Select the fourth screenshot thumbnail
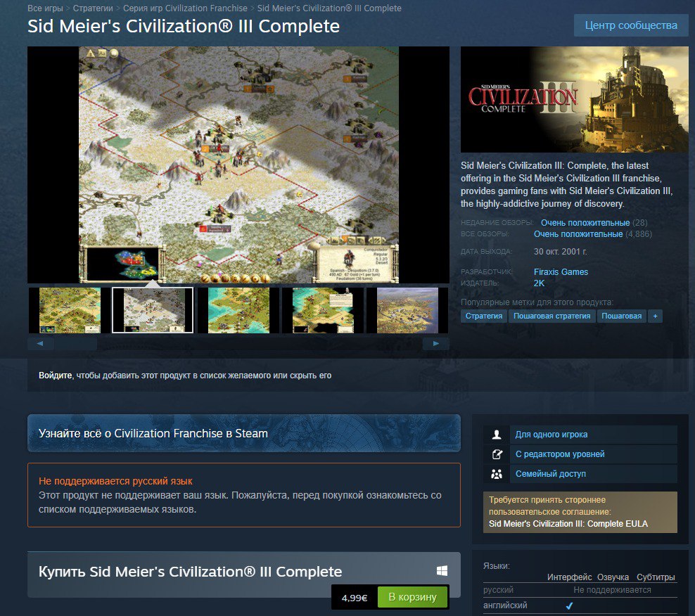This screenshot has width=695, height=616. click(x=323, y=310)
